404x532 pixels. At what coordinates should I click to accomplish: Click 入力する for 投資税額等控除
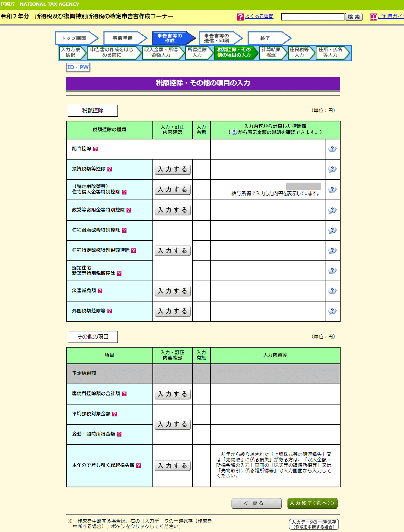pos(173,169)
